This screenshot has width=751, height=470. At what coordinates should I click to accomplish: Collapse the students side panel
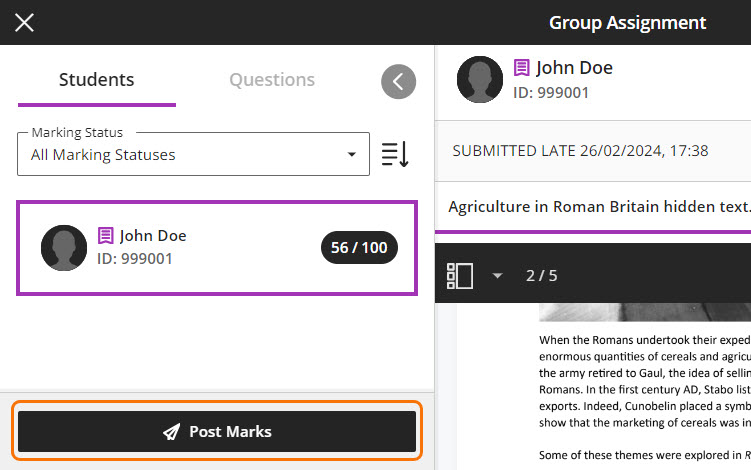(398, 82)
